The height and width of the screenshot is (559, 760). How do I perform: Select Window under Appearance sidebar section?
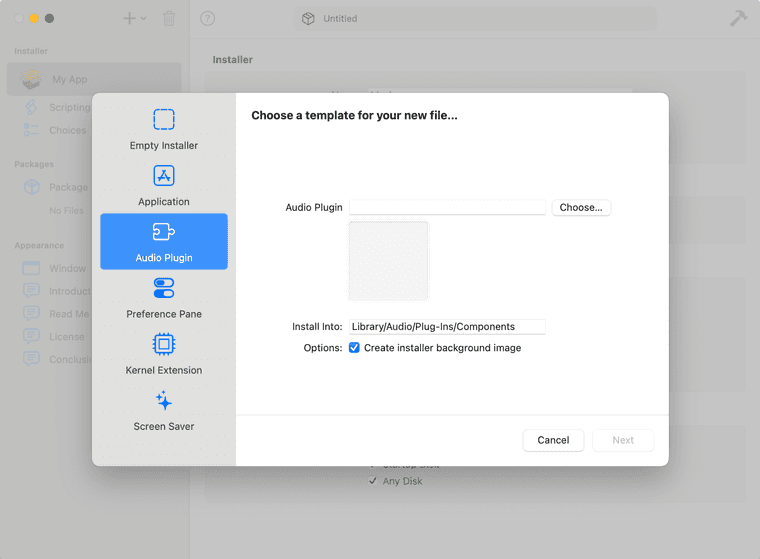click(67, 268)
